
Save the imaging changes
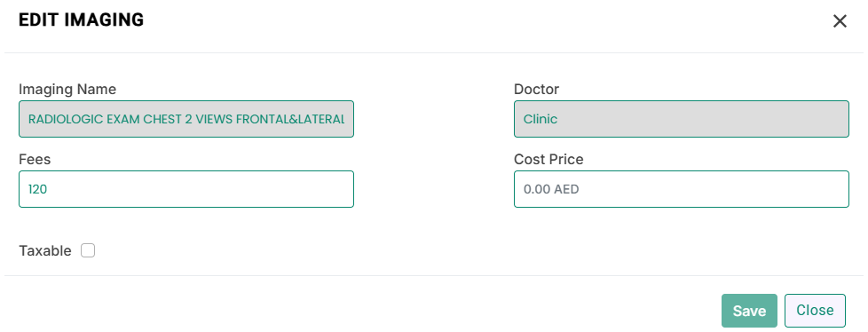(749, 311)
